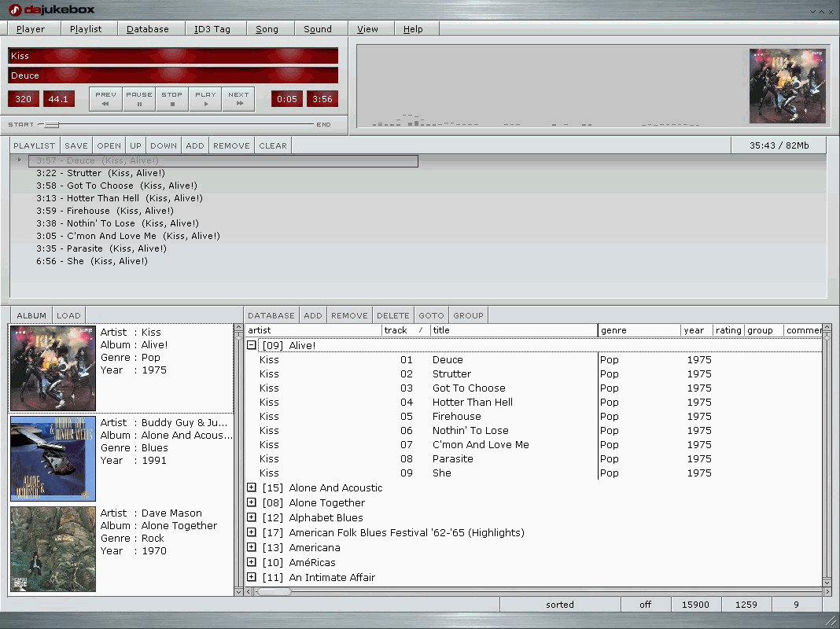Open the Playlist menu
This screenshot has width=840, height=629.
click(86, 29)
